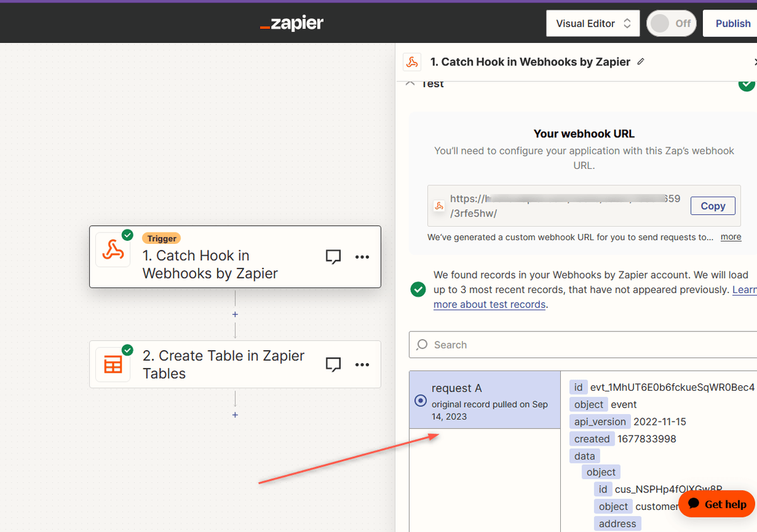Screen dimensions: 757x532
Task: Click the Zapier logo in the header
Action: (x=291, y=23)
